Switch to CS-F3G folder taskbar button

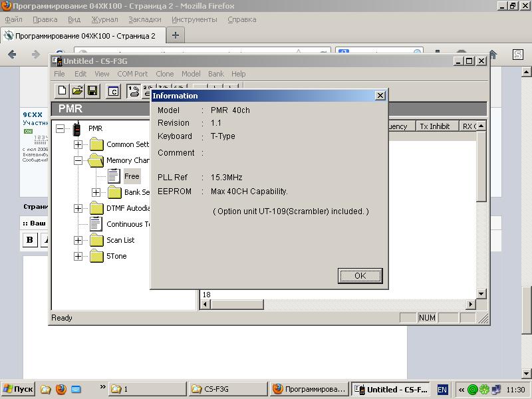[227, 389]
